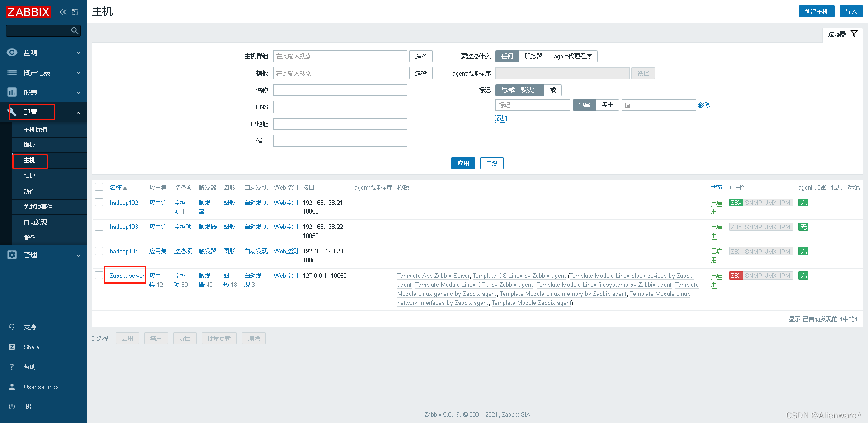Click the IP地址 filter input field
868x423 pixels.
point(340,124)
